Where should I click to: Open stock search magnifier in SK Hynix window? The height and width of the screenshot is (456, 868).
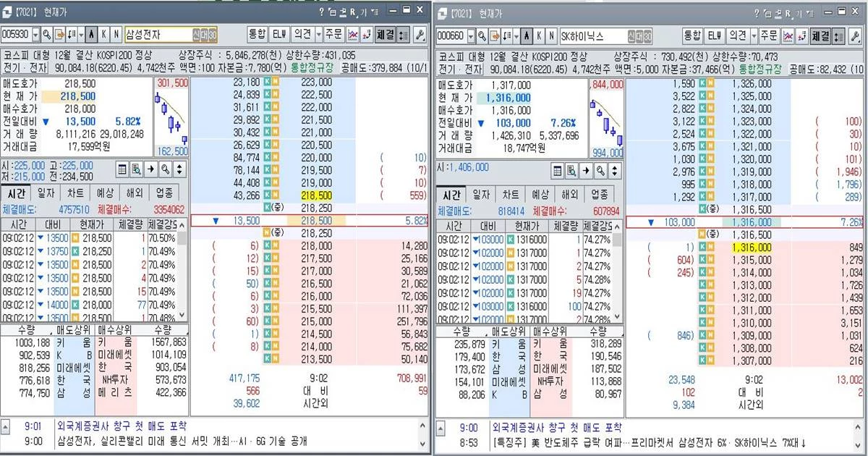click(482, 35)
